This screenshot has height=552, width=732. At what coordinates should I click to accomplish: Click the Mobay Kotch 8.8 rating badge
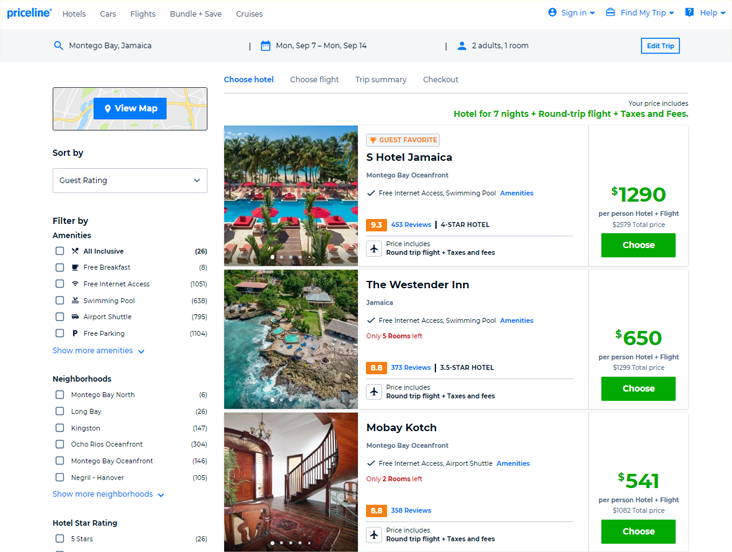(x=376, y=510)
